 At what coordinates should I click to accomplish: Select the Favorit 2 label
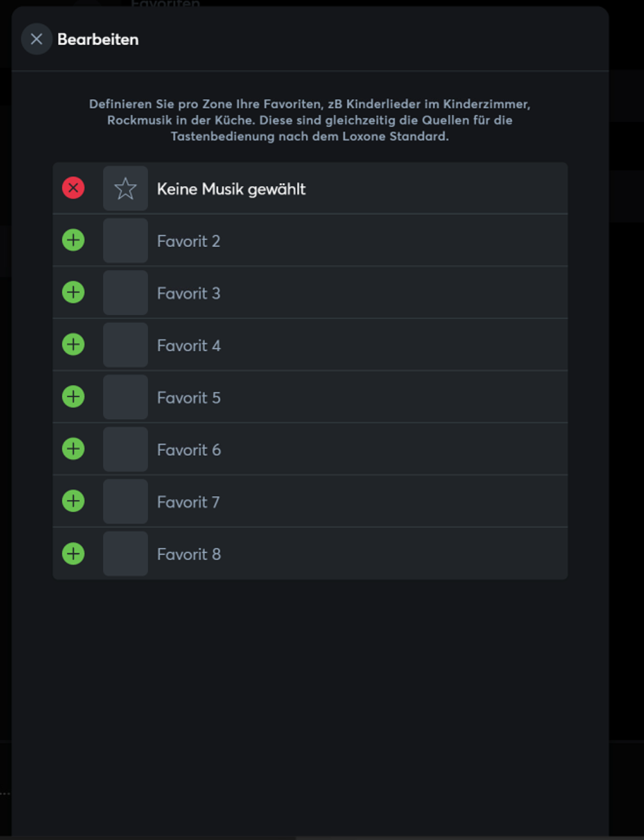(x=189, y=241)
